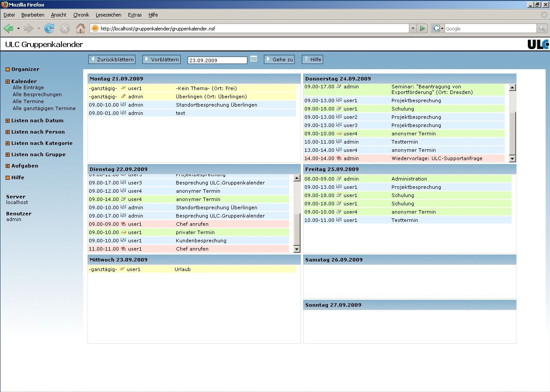Click the icon of Thursday's user2 Projektbesprechung
The height and width of the screenshot is (392, 550).
click(339, 117)
